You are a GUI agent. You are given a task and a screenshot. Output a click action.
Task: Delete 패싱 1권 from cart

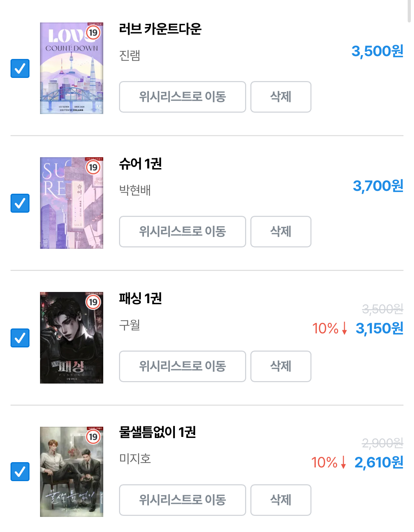(x=281, y=366)
